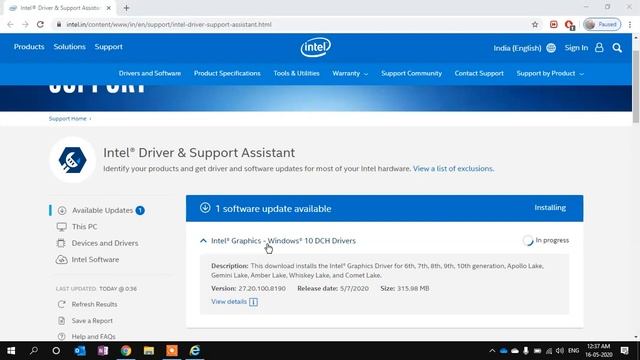Select Available Updates in the sidebar
640x360 pixels.
click(x=102, y=210)
